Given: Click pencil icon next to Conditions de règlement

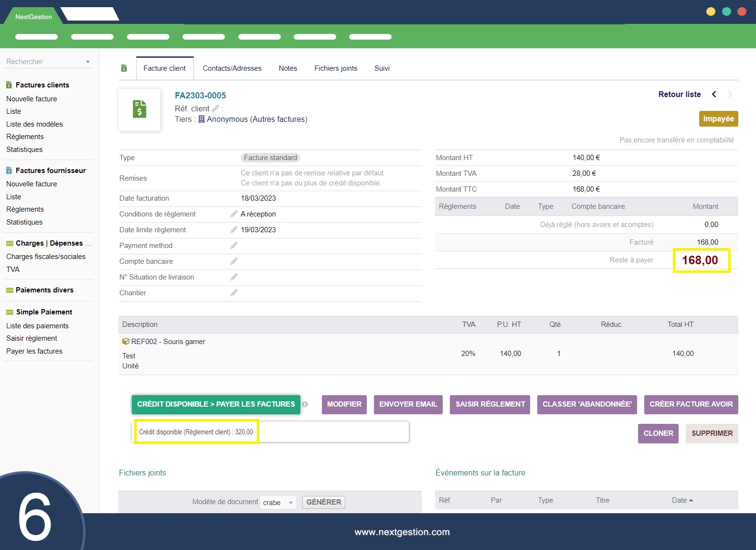Looking at the screenshot, I should (234, 214).
